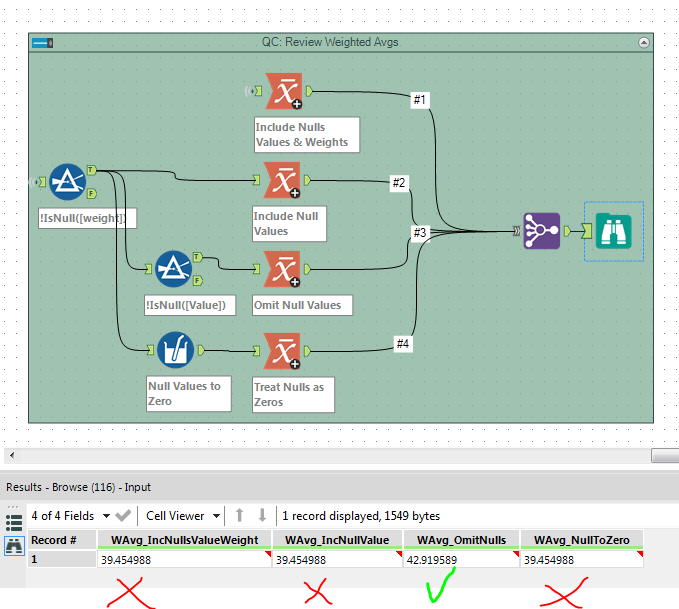Select the 39.454988 cell under WAvg_NullToZero

pyautogui.click(x=582, y=560)
